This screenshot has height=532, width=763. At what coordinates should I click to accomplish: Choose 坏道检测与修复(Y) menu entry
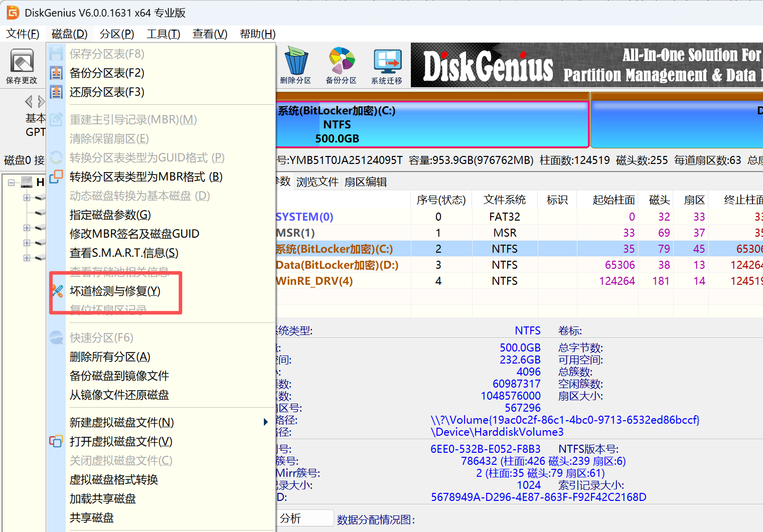pos(161,291)
